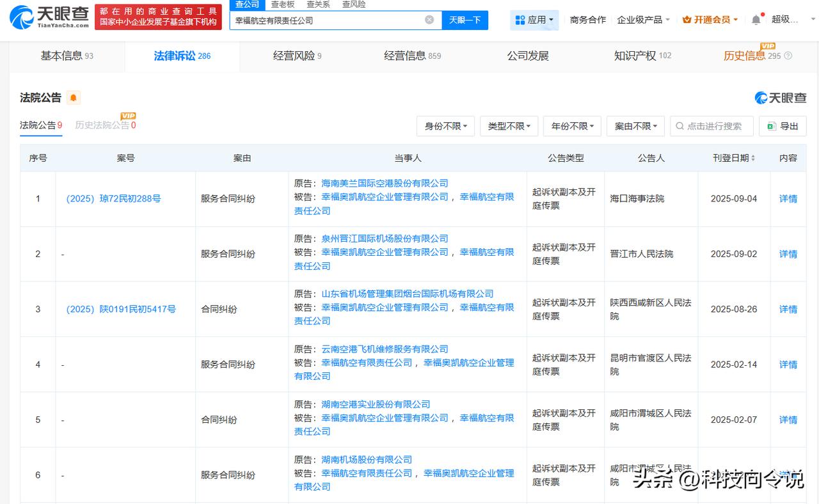
Task: Click the 陕西西咸新区人民法院 announcer cell
Action: click(651, 310)
